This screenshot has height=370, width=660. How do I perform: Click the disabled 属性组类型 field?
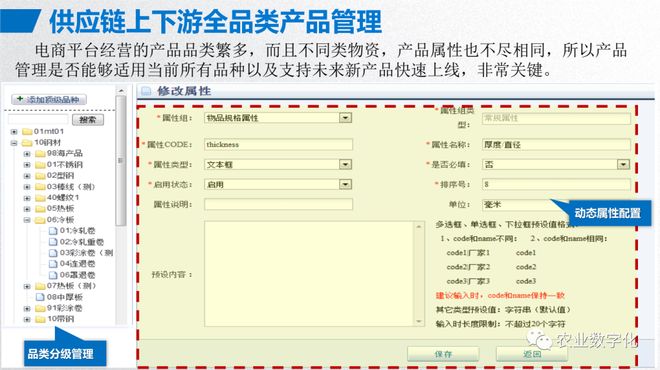[556, 118]
